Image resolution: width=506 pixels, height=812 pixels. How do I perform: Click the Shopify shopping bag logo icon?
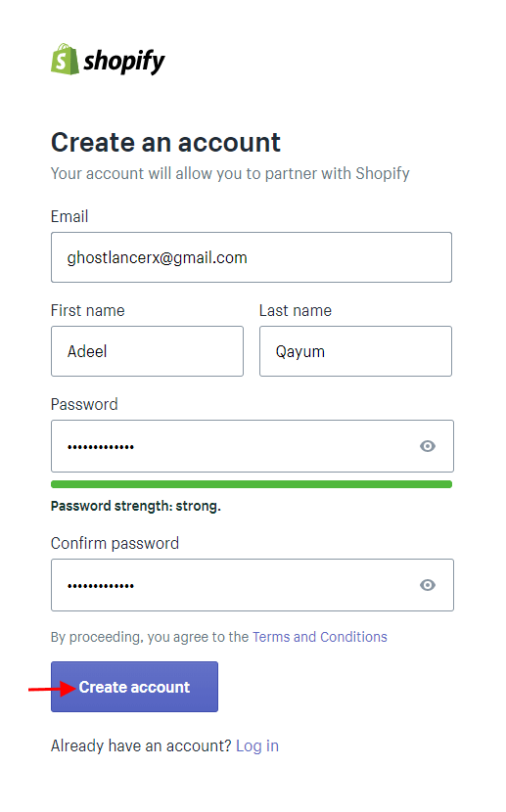pos(65,59)
